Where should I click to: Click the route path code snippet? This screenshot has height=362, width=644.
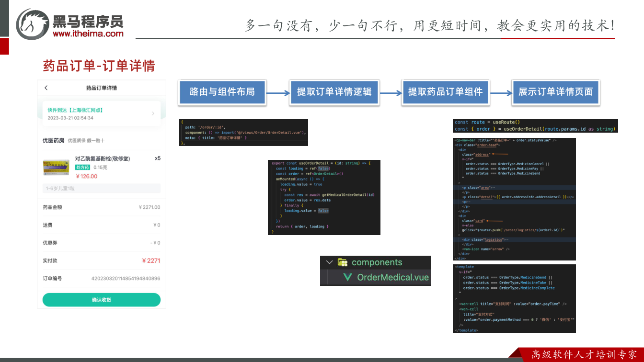243,132
